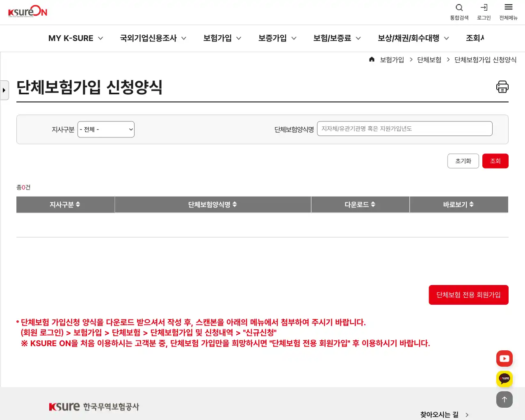Expand the collapsed left sidebar panel
525x420 pixels.
[4, 90]
